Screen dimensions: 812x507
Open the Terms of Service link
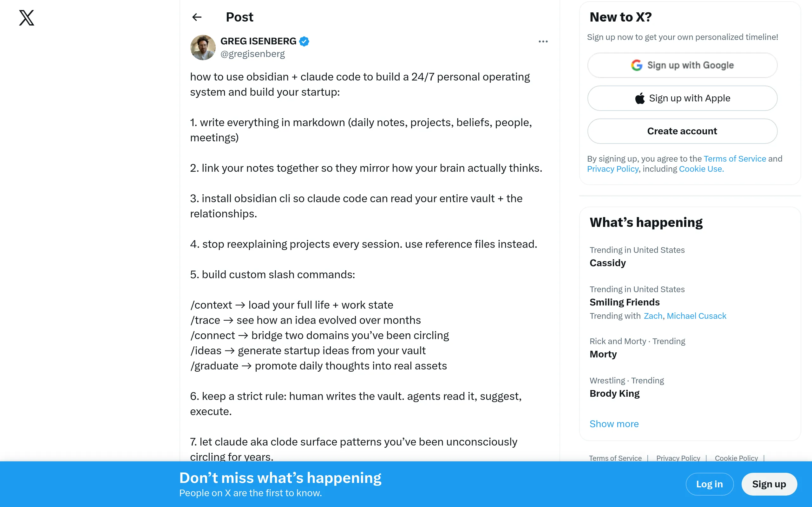(735, 159)
